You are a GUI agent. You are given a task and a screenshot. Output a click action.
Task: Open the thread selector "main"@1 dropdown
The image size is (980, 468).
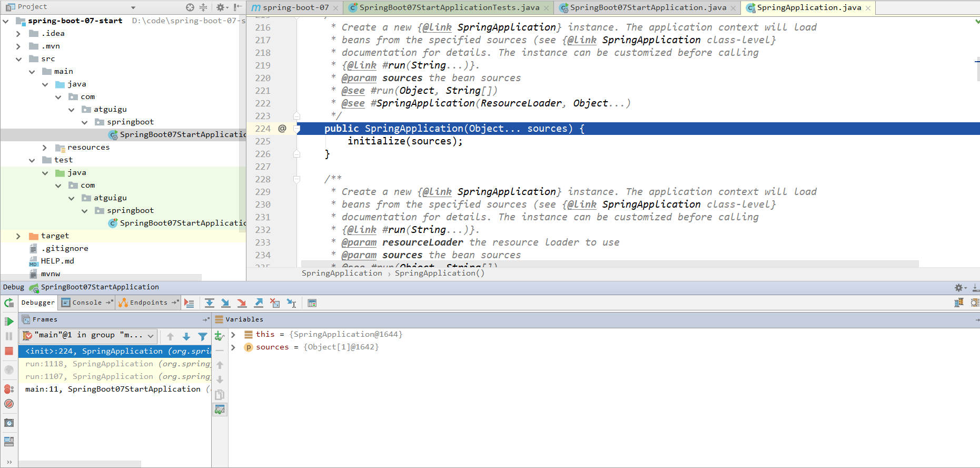pos(87,335)
